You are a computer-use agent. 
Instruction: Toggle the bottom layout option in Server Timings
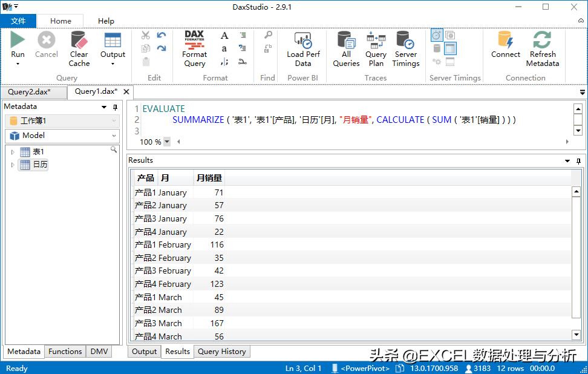click(450, 62)
